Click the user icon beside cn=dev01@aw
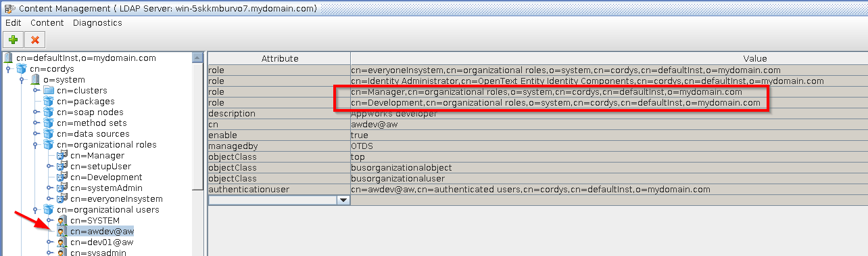 (x=62, y=242)
